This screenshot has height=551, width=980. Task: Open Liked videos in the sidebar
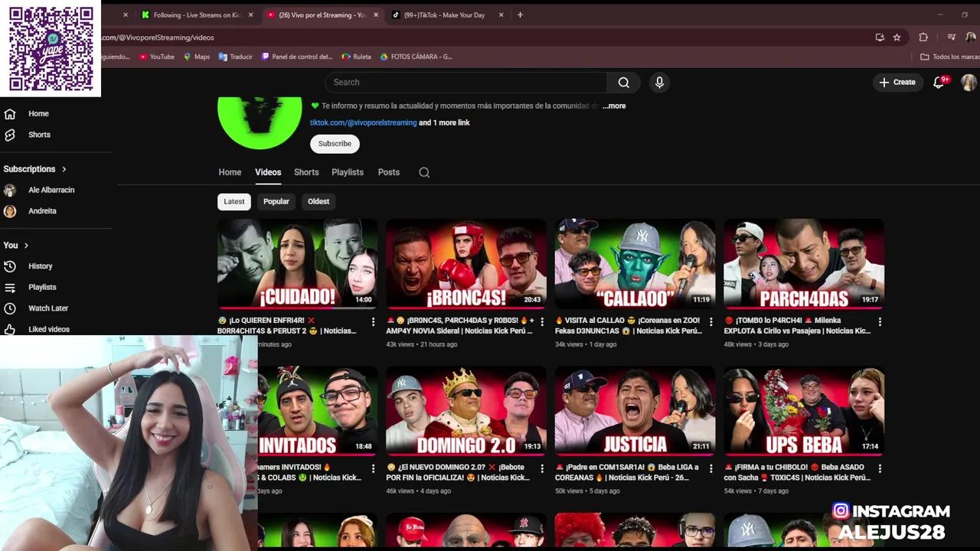tap(49, 329)
